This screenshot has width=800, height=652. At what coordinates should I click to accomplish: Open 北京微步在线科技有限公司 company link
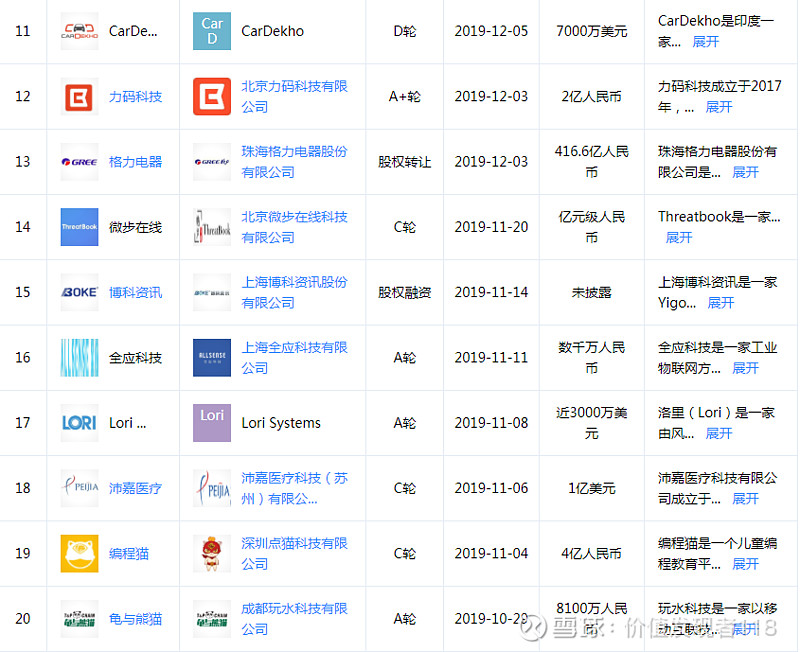pos(294,227)
